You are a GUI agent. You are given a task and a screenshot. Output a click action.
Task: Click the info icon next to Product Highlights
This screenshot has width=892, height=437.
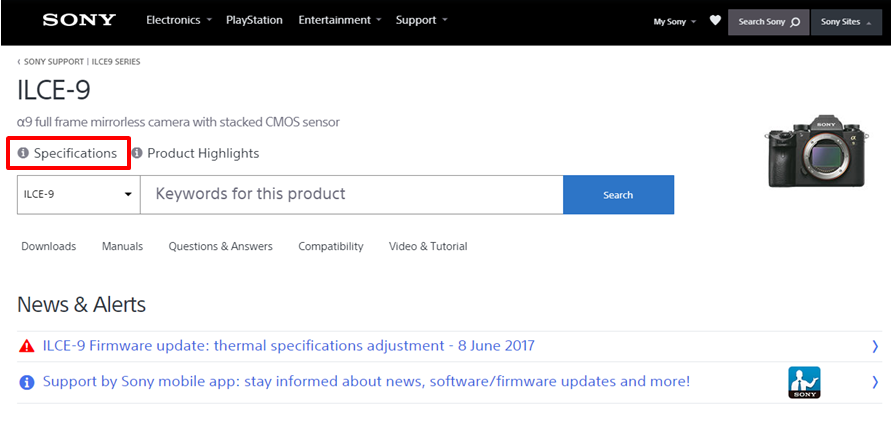coord(137,154)
